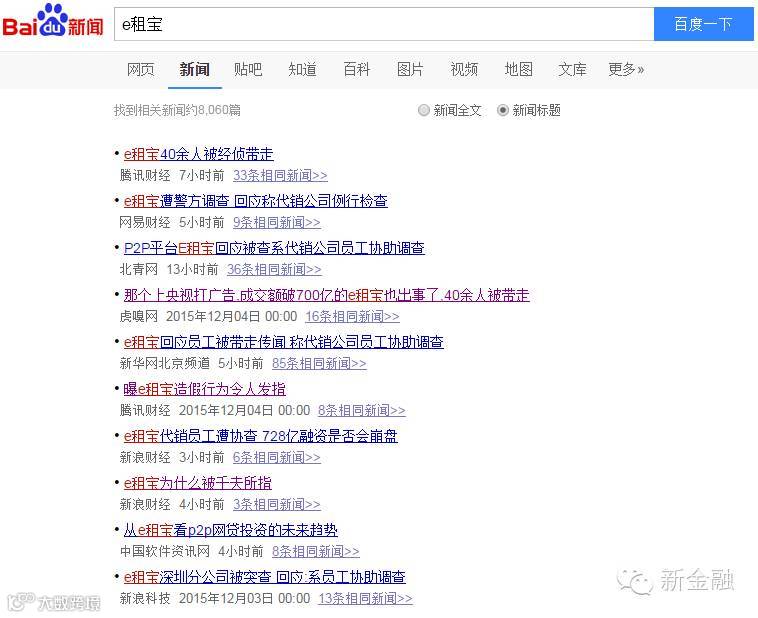Open headline e租宝为什么被千夫所指

tap(198, 483)
